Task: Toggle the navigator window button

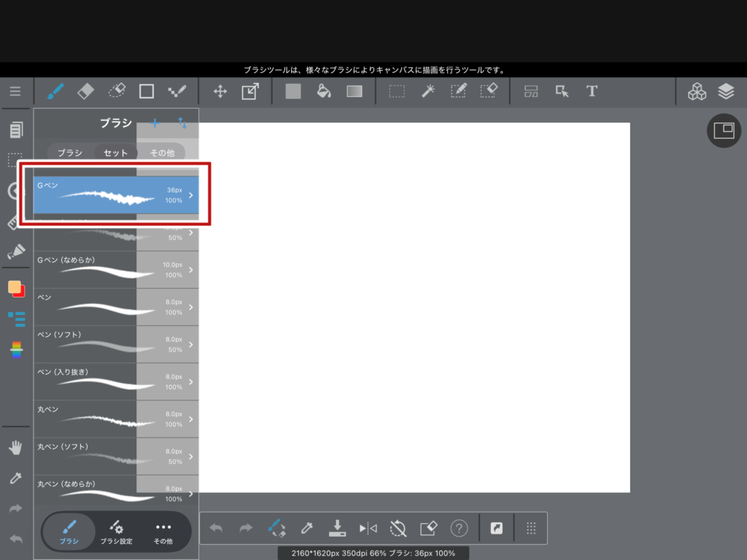Action: (724, 131)
